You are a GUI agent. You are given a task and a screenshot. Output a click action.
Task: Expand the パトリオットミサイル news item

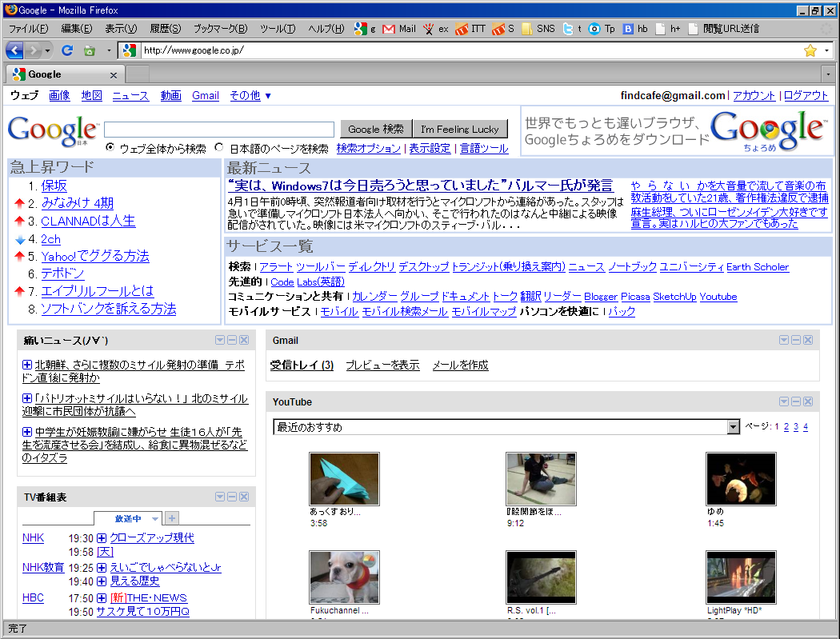pos(26,398)
